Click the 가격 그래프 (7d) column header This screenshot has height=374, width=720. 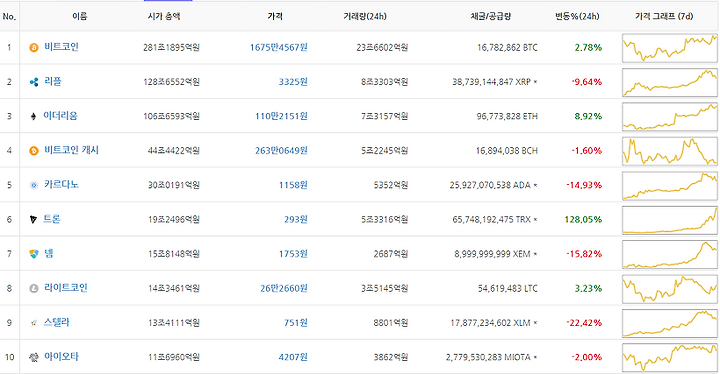coord(664,17)
